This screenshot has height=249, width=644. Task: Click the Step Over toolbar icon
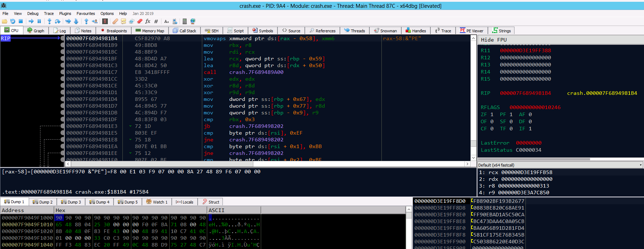(57, 21)
